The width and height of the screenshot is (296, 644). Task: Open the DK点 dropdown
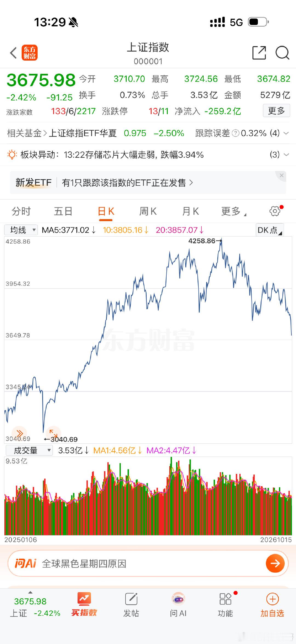point(270,230)
